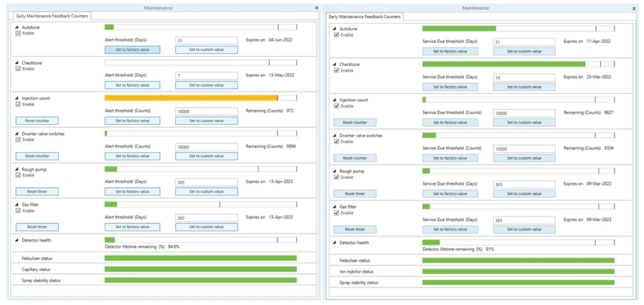This screenshot has width=644, height=305.
Task: Untick Rough pump Enable checkbox, left window
Action: pos(19,175)
